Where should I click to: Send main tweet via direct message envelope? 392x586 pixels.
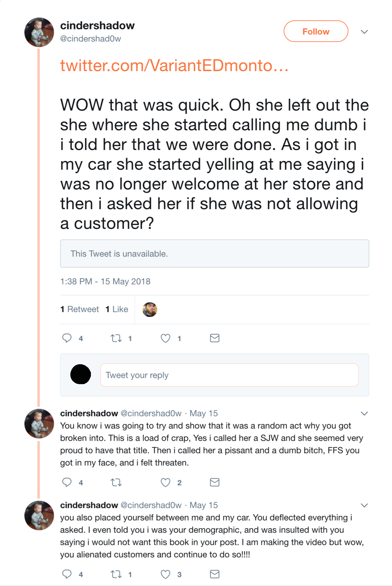pos(215,338)
